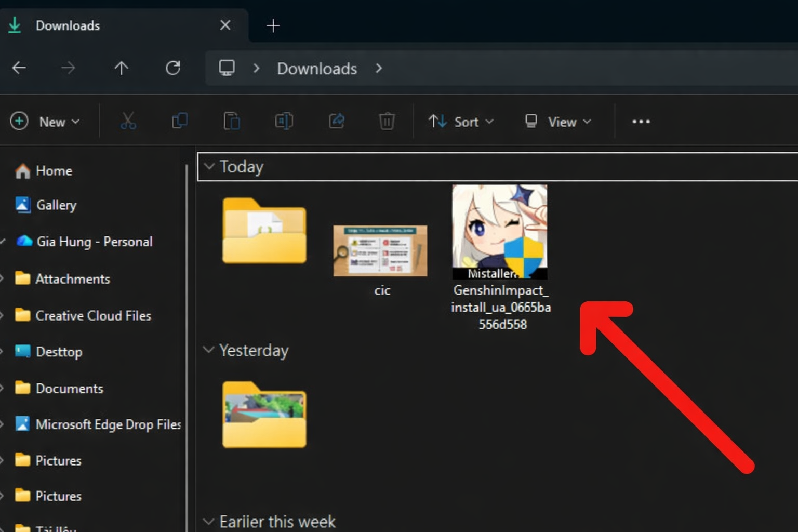Open the New item dropdown

45,122
